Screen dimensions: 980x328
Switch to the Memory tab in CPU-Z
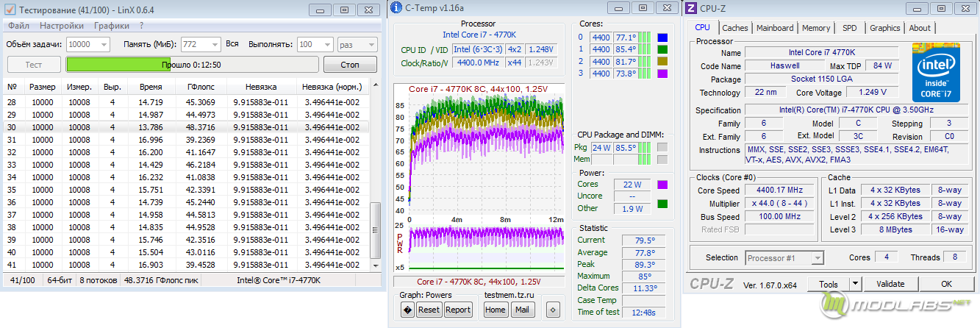point(816,28)
